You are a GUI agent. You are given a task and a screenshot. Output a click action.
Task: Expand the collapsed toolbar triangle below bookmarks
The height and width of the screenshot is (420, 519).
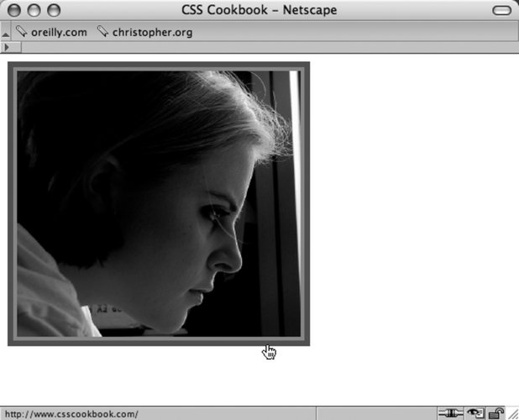coord(7,48)
